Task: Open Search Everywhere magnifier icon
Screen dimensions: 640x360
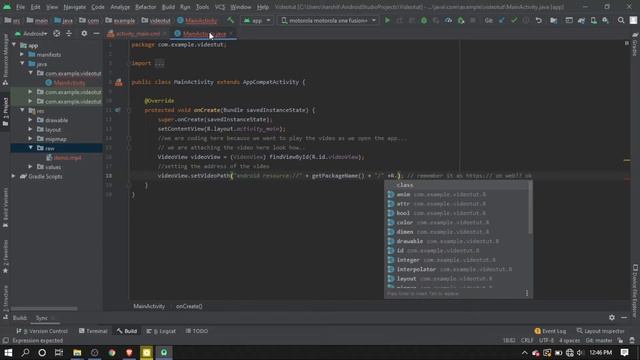Action: pyautogui.click(x=621, y=20)
